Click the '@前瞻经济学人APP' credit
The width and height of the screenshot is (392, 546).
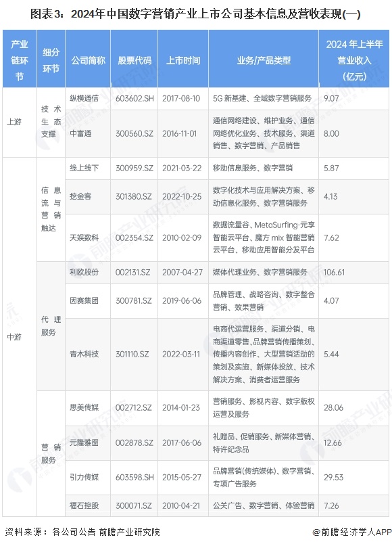pos(352,532)
